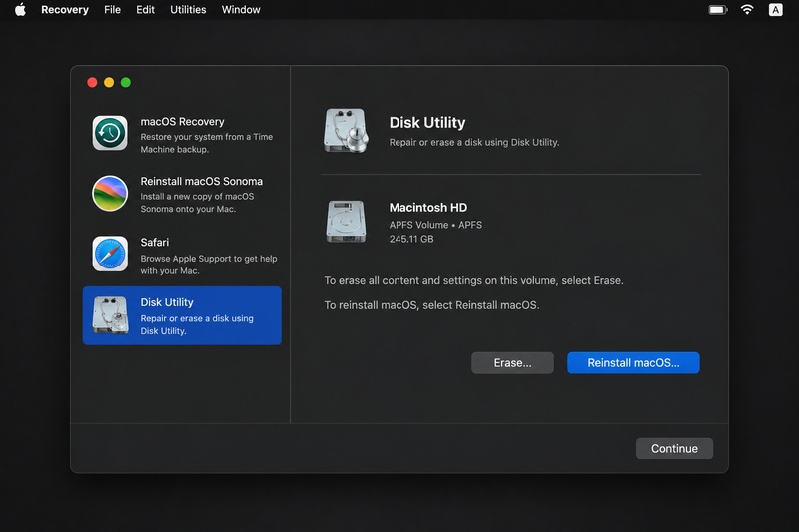The image size is (799, 532).
Task: Click the Reinstall macOS... button
Action: click(x=633, y=363)
